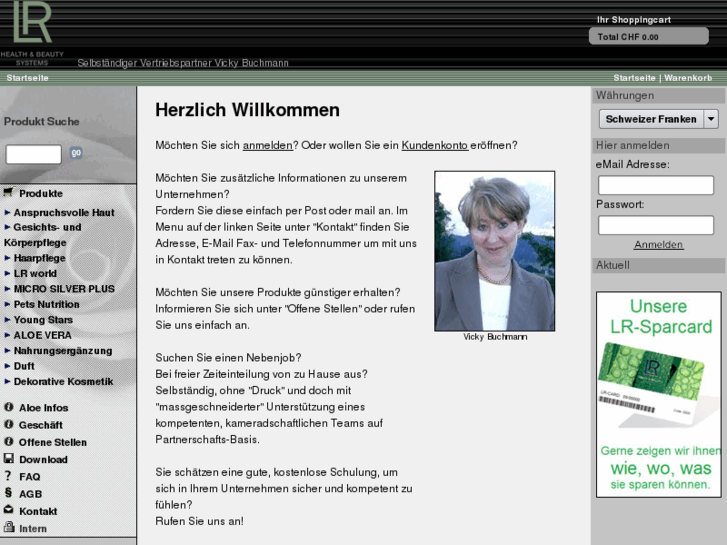This screenshot has height=545, width=727.
Task: Click the Vicky Buchmann portrait photo
Action: click(x=494, y=251)
